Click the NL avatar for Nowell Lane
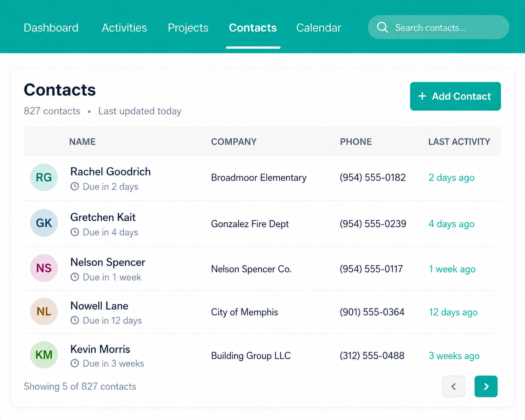This screenshot has height=420, width=525. click(44, 311)
